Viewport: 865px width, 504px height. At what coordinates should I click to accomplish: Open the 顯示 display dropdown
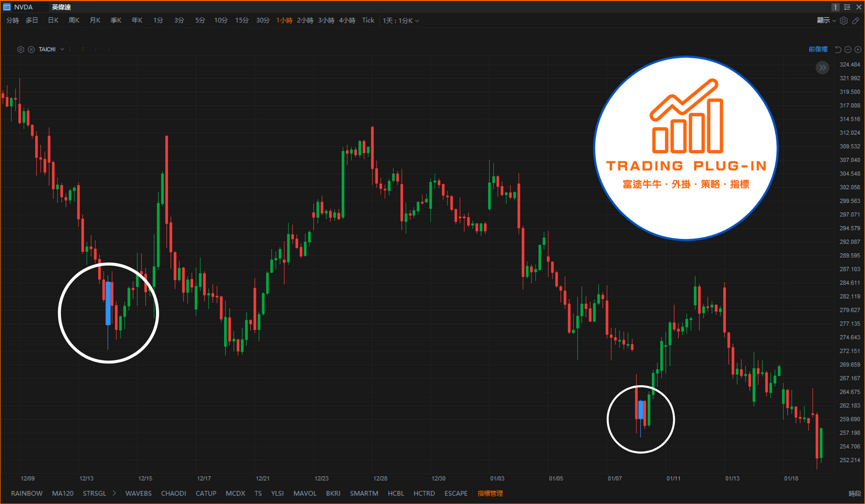pyautogui.click(x=826, y=20)
